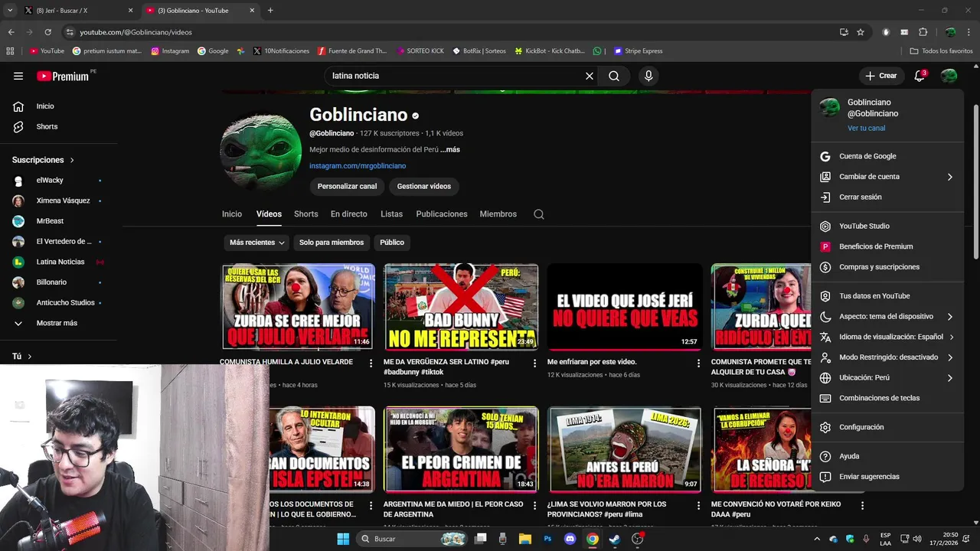Switch to the channel Shorts tab
This screenshot has height=551, width=980.
(x=306, y=214)
